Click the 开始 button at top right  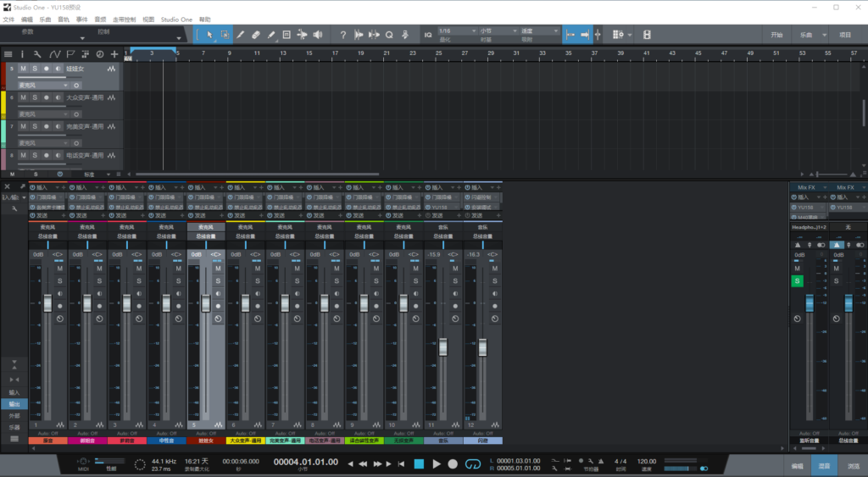coord(776,35)
